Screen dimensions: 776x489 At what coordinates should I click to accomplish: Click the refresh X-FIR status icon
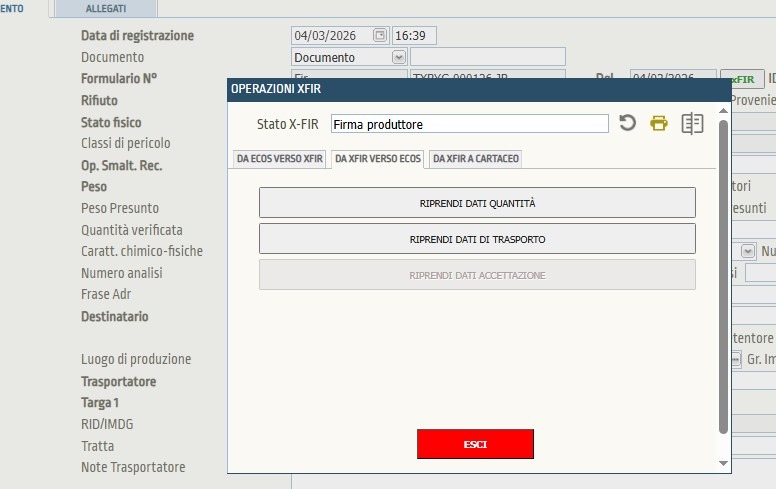pyautogui.click(x=627, y=123)
